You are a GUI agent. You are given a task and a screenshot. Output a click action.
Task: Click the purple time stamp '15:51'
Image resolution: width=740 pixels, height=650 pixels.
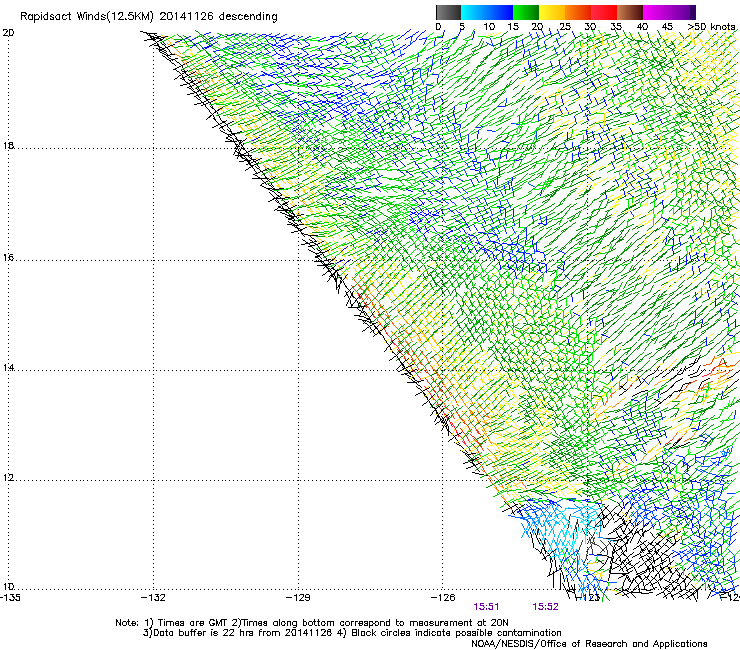tap(486, 607)
